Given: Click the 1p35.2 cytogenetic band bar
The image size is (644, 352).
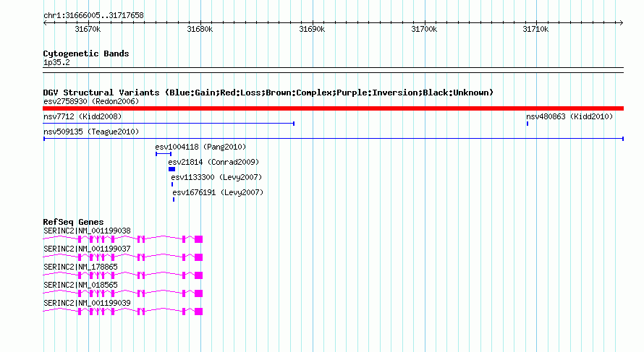Looking at the screenshot, I should coord(333,70).
